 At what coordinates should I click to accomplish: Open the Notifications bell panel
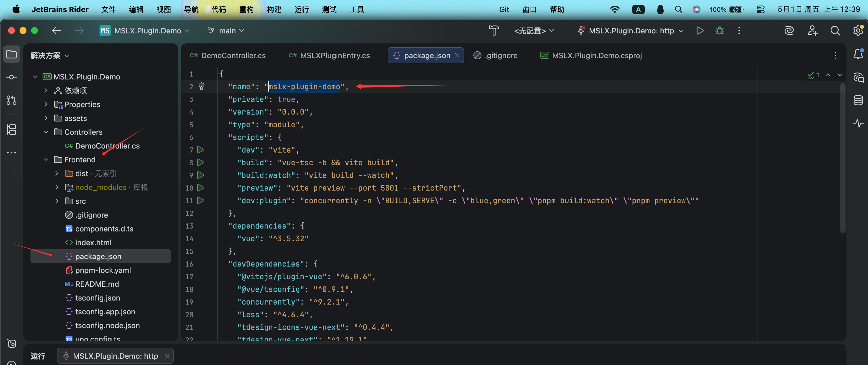pos(858,54)
